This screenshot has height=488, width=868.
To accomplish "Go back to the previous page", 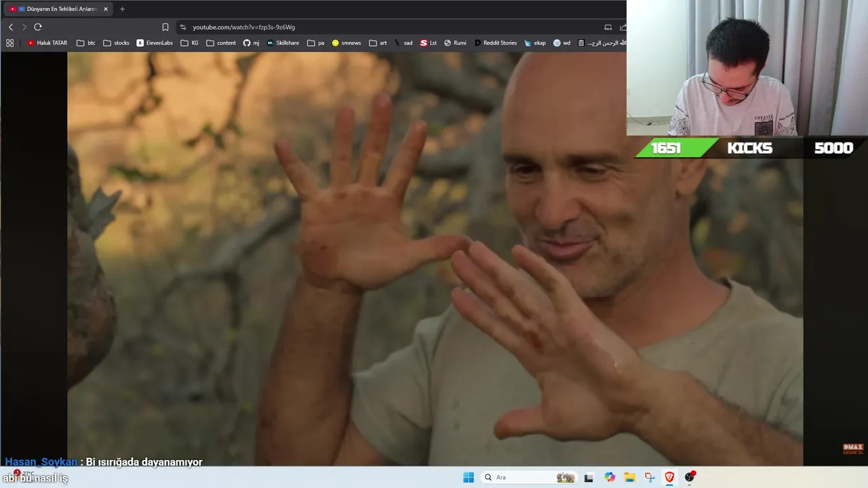I will click(x=11, y=27).
